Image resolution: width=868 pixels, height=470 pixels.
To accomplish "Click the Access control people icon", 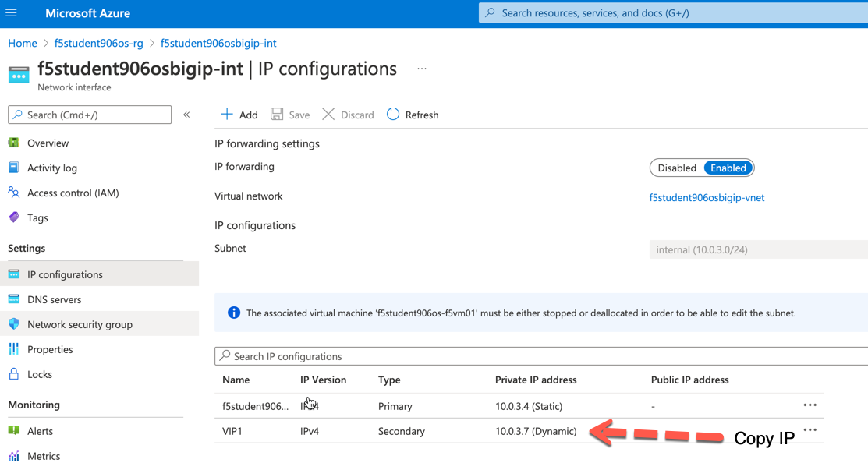I will coord(14,192).
